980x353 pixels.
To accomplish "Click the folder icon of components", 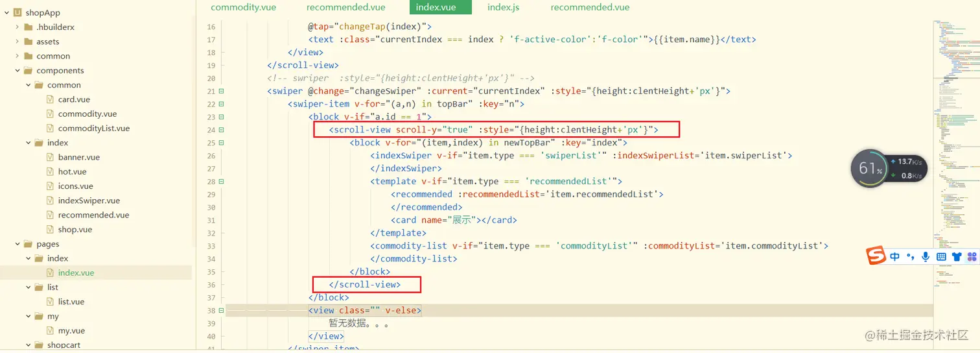I will [28, 71].
